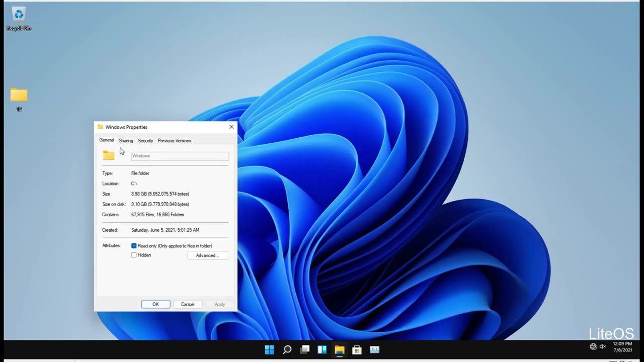Viewport: 644px width, 362px height.
Task: Click the Windows Properties title text
Action: 126,127
